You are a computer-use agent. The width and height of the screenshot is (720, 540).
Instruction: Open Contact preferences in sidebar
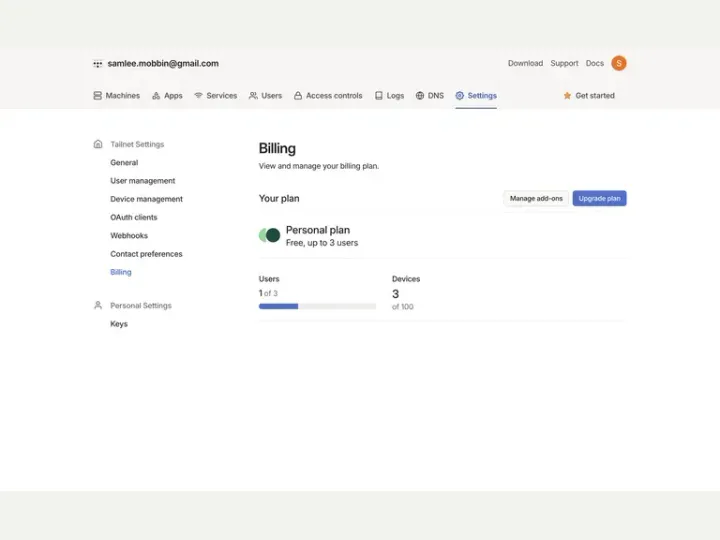(x=146, y=254)
